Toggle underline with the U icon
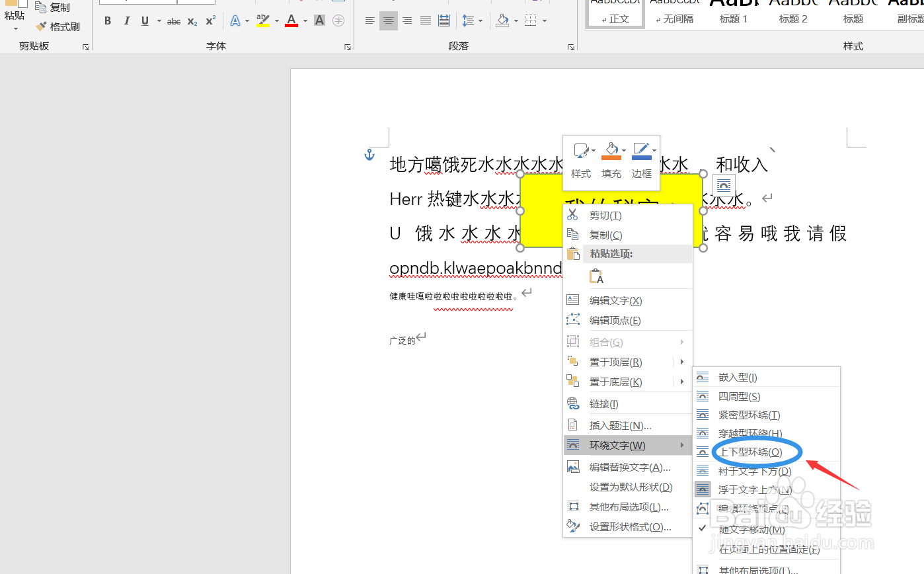 (144, 20)
